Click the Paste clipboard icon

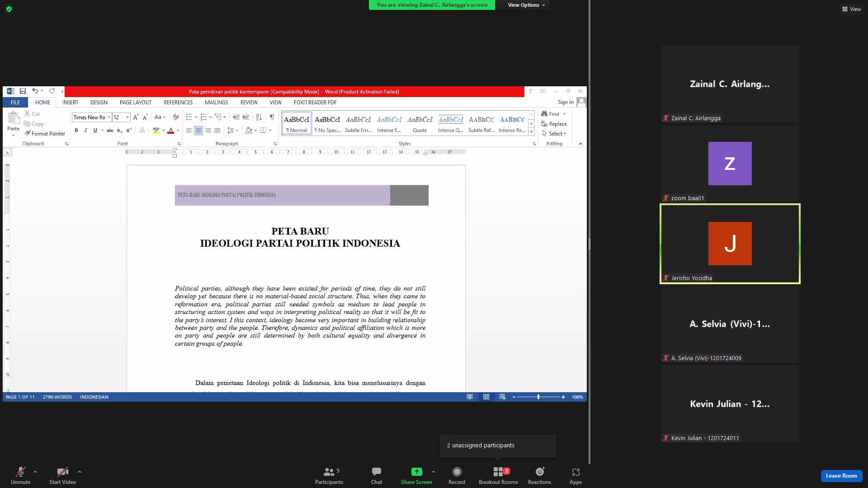pos(14,119)
